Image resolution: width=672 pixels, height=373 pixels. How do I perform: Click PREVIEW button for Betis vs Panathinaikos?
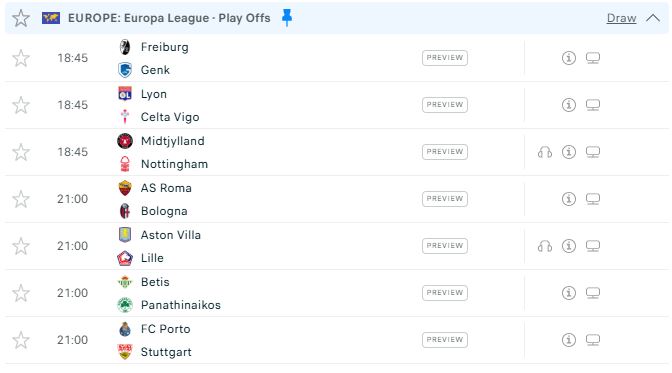coord(445,293)
